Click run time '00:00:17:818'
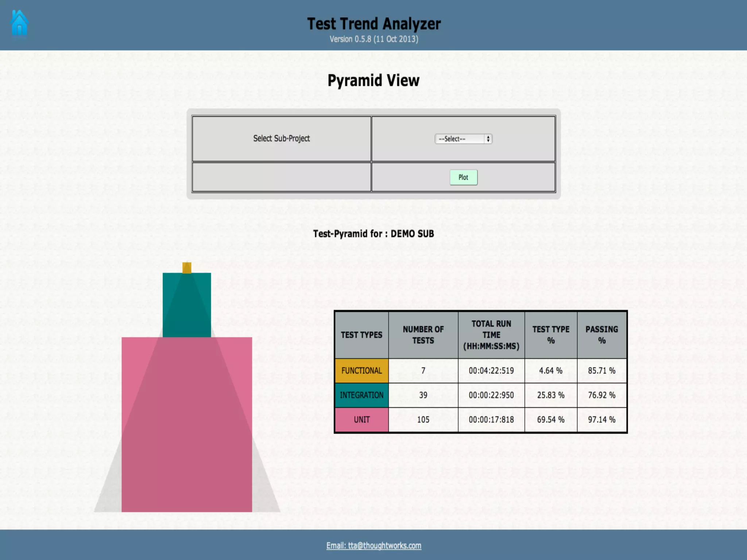This screenshot has height=560, width=747. 491,420
